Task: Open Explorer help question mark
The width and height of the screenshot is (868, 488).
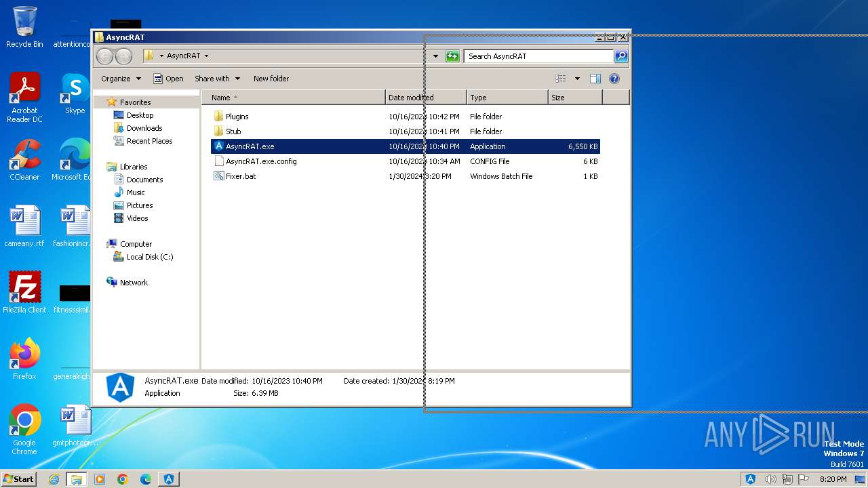Action: click(x=614, y=79)
